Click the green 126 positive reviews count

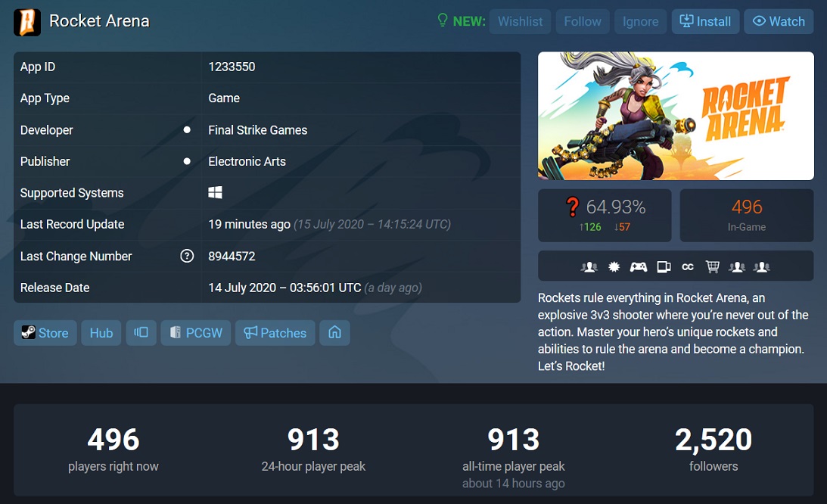[590, 227]
